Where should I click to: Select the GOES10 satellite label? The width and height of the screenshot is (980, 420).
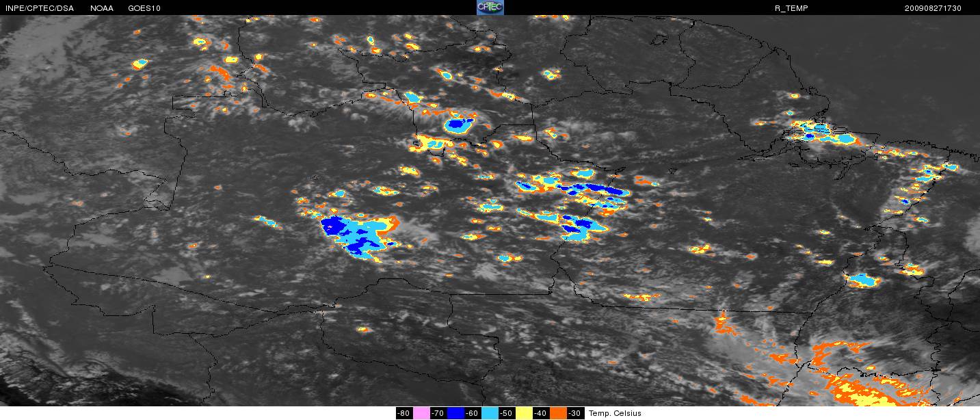point(144,8)
